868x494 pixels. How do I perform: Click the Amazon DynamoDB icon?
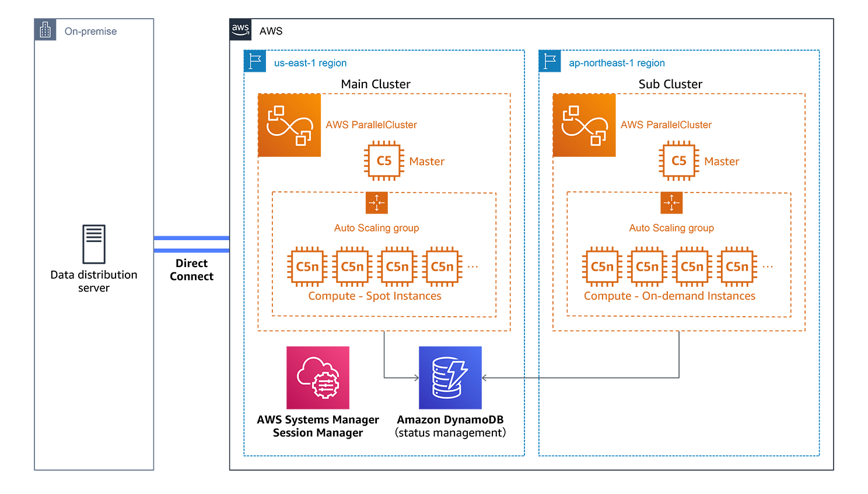click(450, 378)
